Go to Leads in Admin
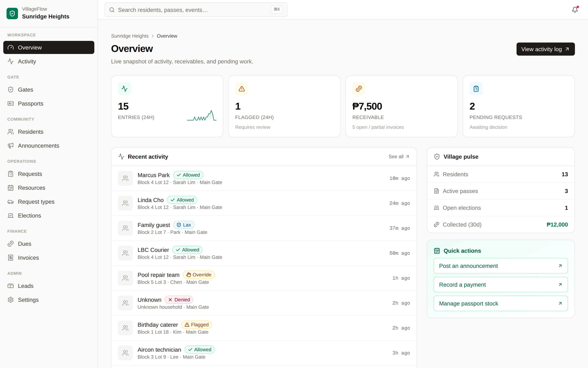This screenshot has height=368, width=588. (49, 286)
